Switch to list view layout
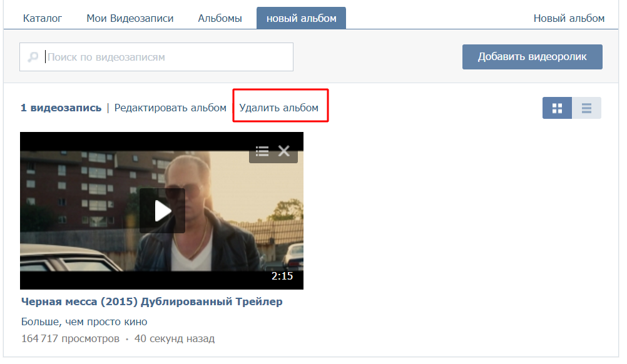 tap(586, 108)
